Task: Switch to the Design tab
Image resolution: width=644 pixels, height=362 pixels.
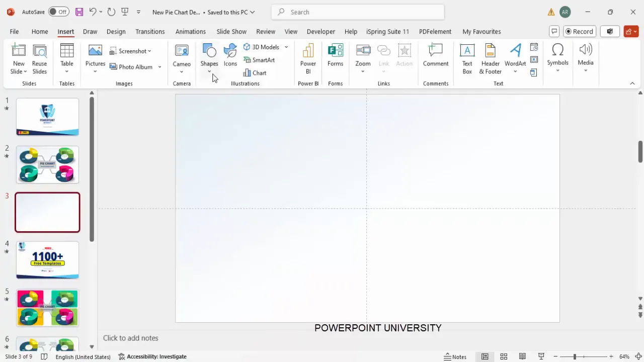Action: (116, 31)
